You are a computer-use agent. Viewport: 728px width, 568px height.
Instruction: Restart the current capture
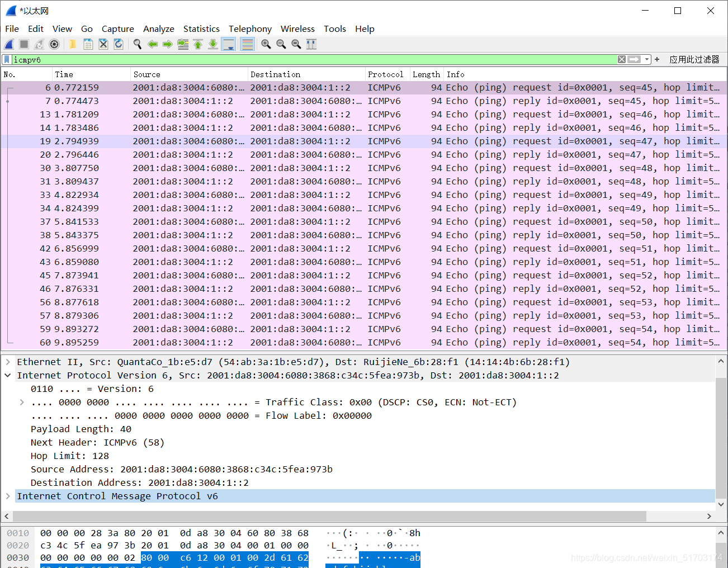[x=38, y=44]
